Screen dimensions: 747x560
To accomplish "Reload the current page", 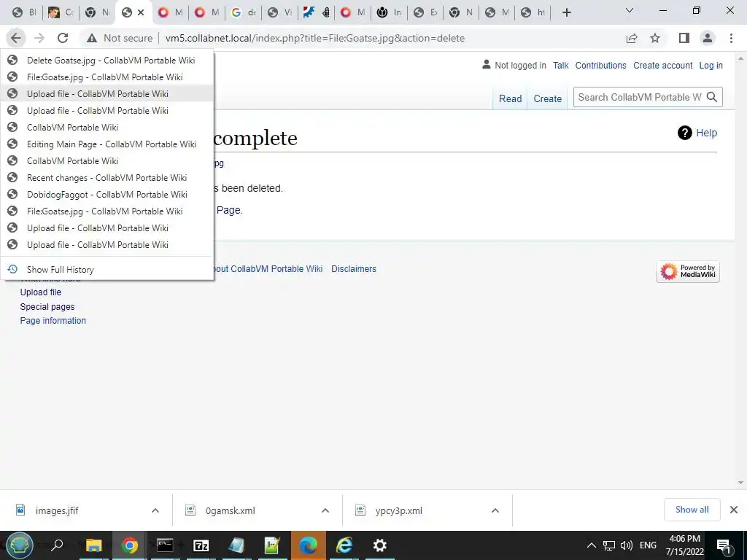I will click(63, 38).
